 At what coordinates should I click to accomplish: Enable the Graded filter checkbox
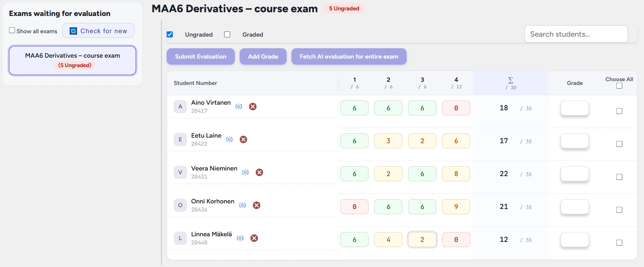[227, 34]
